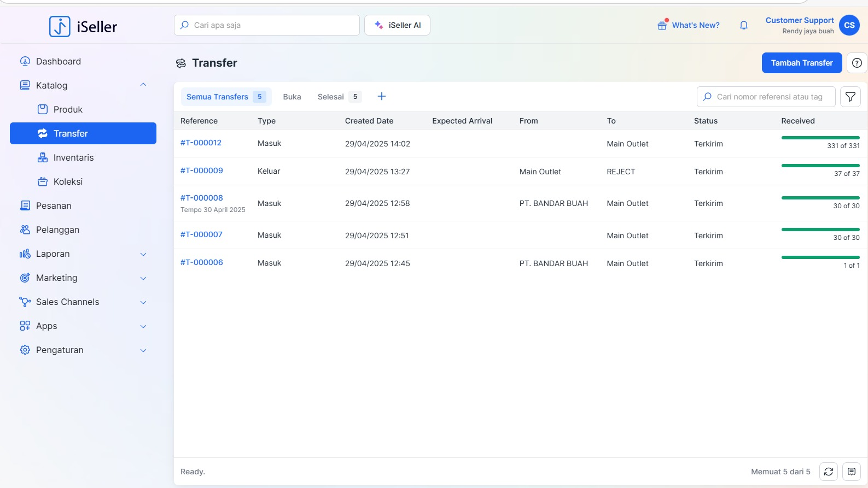Expand the Marketing menu
This screenshot has width=868, height=488.
pyautogui.click(x=143, y=278)
